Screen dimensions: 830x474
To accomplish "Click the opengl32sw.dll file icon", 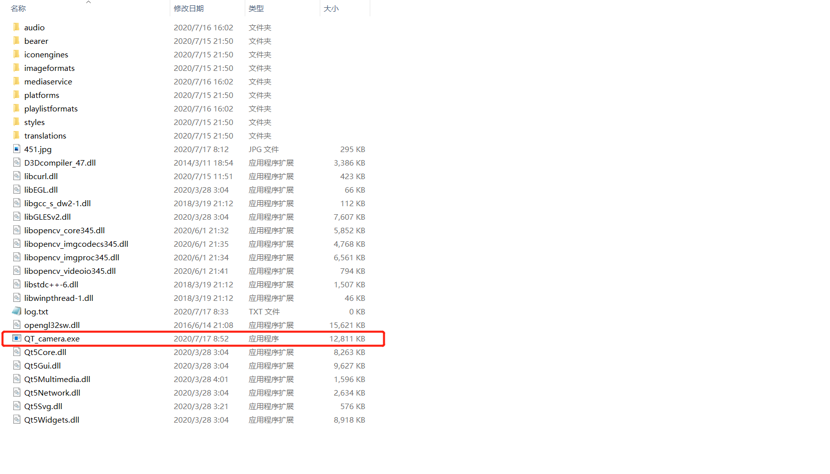I will (x=16, y=325).
